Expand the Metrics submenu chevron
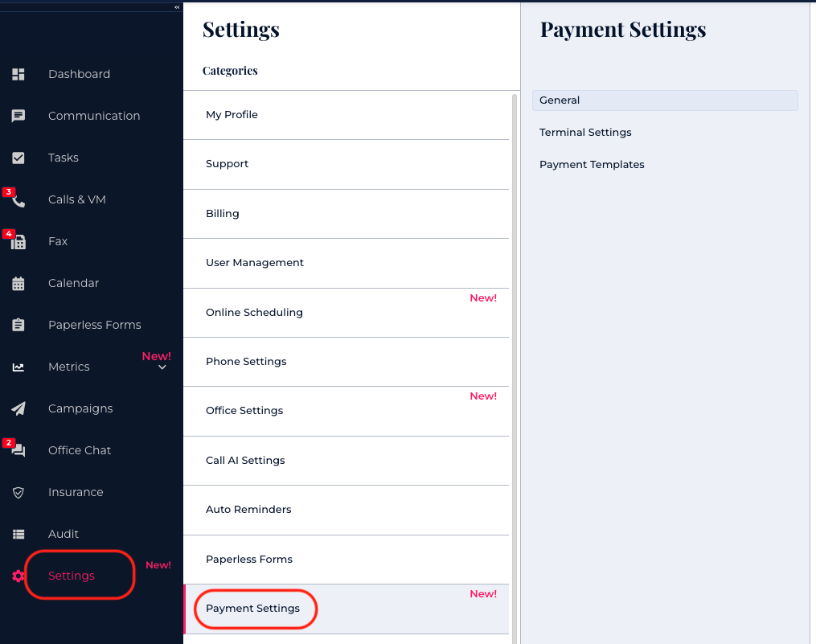 (162, 368)
